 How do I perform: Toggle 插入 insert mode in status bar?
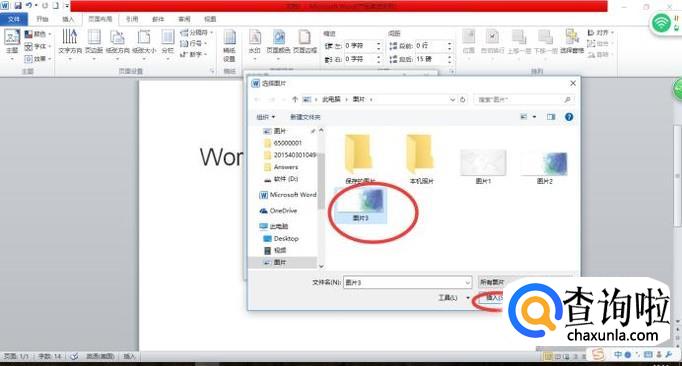click(x=129, y=356)
